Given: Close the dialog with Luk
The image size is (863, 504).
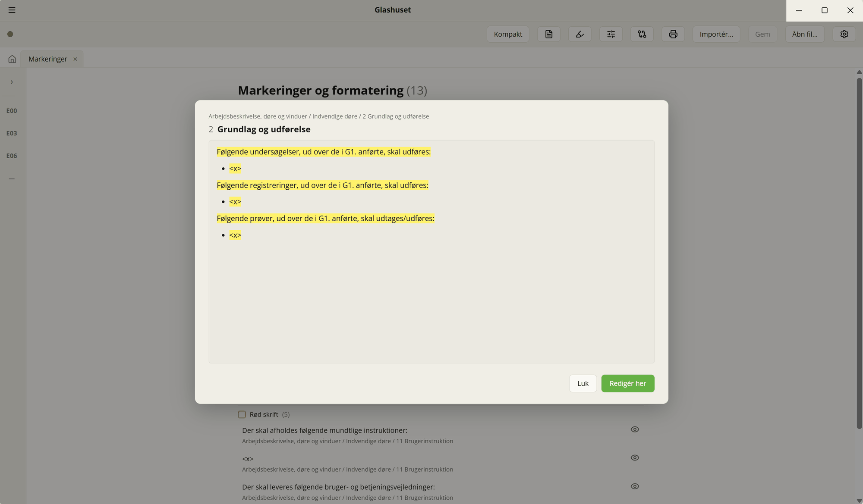Looking at the screenshot, I should click(x=583, y=383).
